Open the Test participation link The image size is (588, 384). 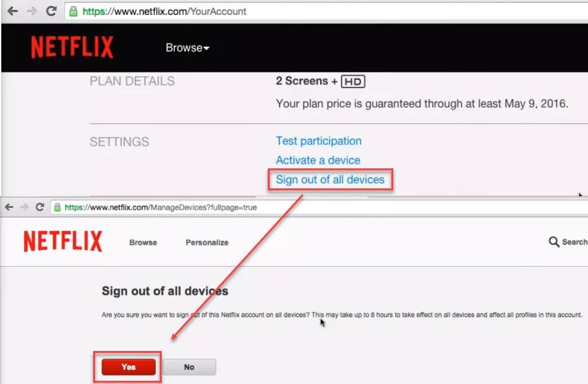(x=319, y=141)
